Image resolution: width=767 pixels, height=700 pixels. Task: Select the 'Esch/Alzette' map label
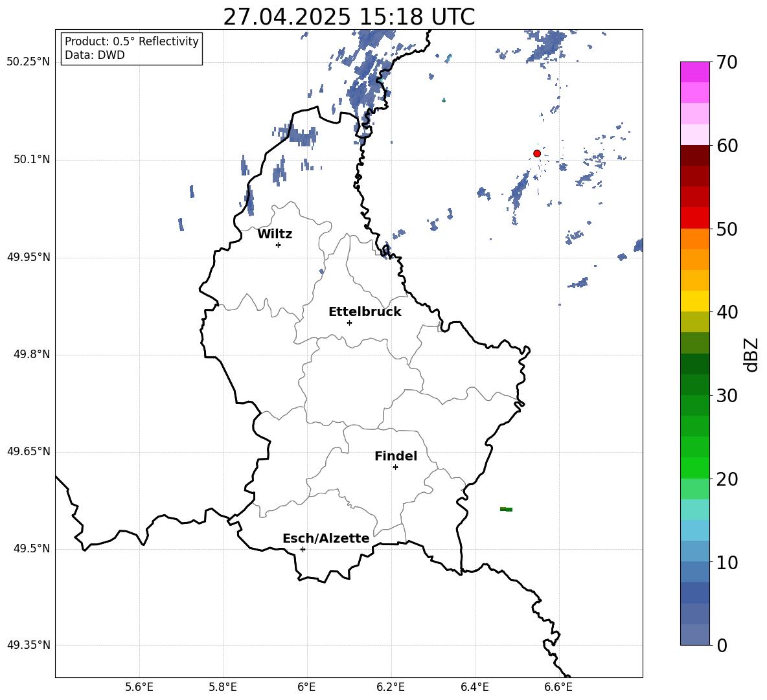(326, 538)
